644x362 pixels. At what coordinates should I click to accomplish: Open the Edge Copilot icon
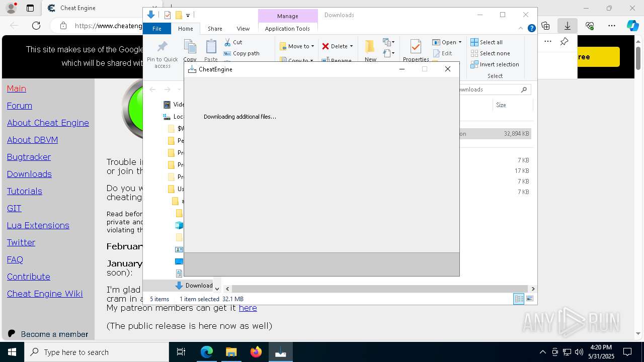click(632, 25)
